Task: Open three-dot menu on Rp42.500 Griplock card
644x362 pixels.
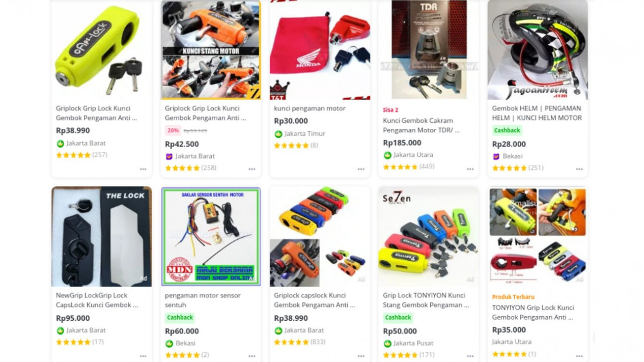Action: (x=252, y=169)
